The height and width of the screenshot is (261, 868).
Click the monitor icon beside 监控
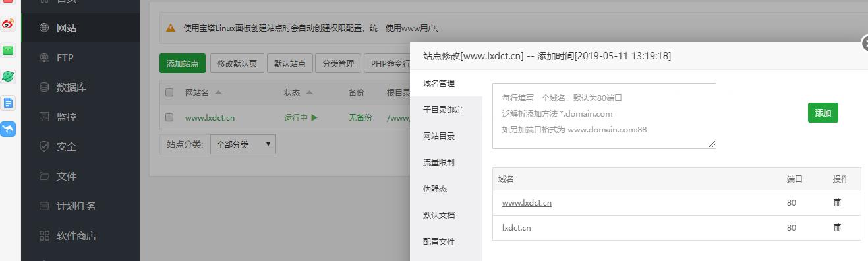(x=44, y=117)
